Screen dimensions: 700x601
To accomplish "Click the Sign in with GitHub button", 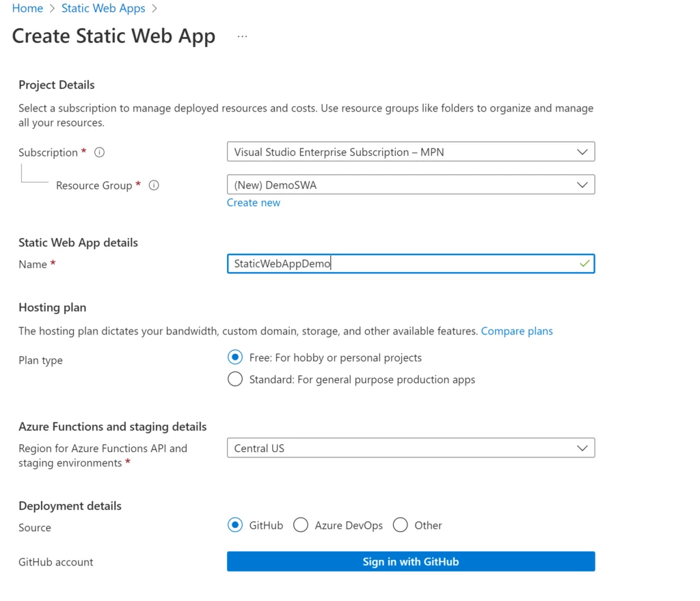I will point(410,561).
